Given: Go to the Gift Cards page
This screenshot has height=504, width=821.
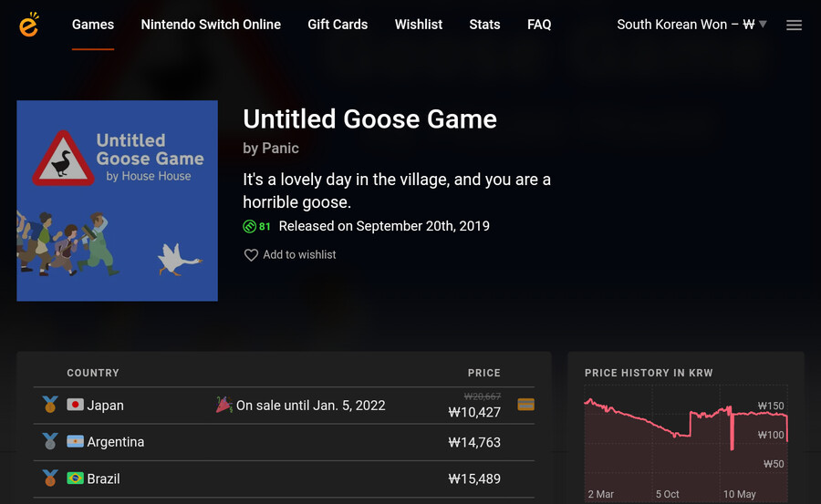Looking at the screenshot, I should (338, 25).
